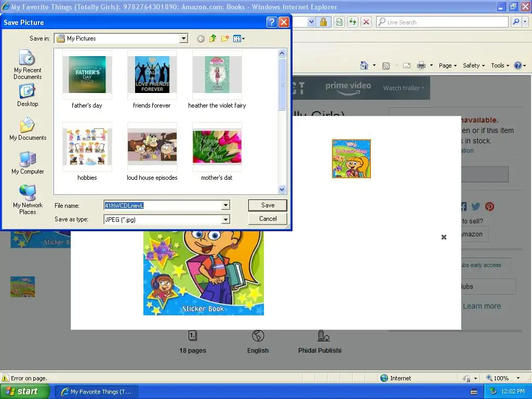Click the Help question mark in Save Picture

(271, 22)
